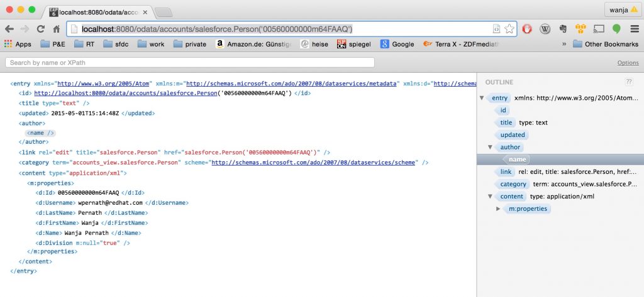The width and height of the screenshot is (644, 297).
Task: Open the work bookmarks folder
Action: (x=151, y=44)
